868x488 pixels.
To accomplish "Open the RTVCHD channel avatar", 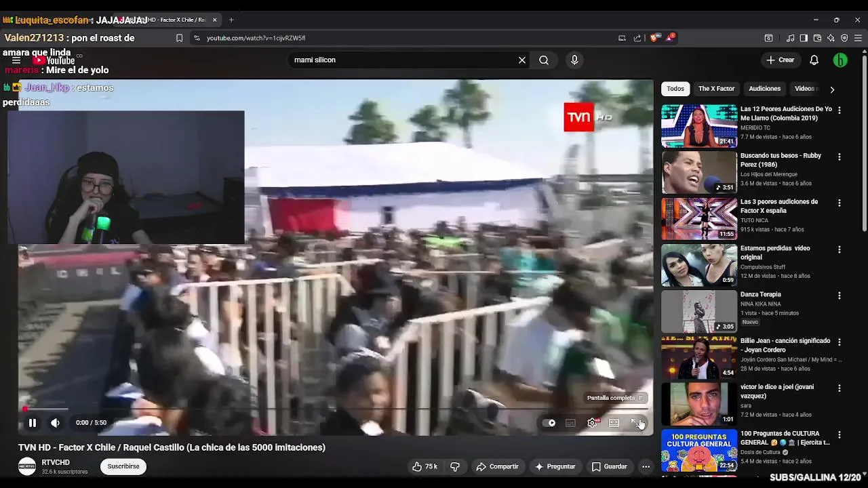I will coord(27,466).
